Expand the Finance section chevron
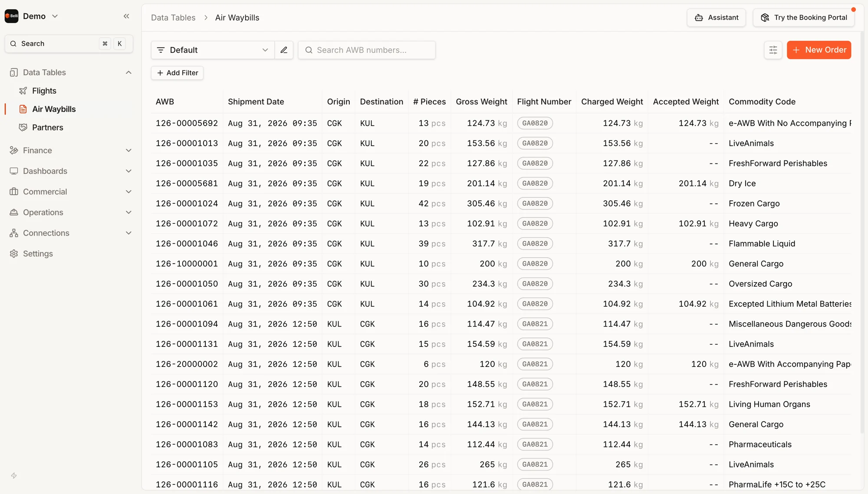The height and width of the screenshot is (494, 868). pyautogui.click(x=128, y=150)
